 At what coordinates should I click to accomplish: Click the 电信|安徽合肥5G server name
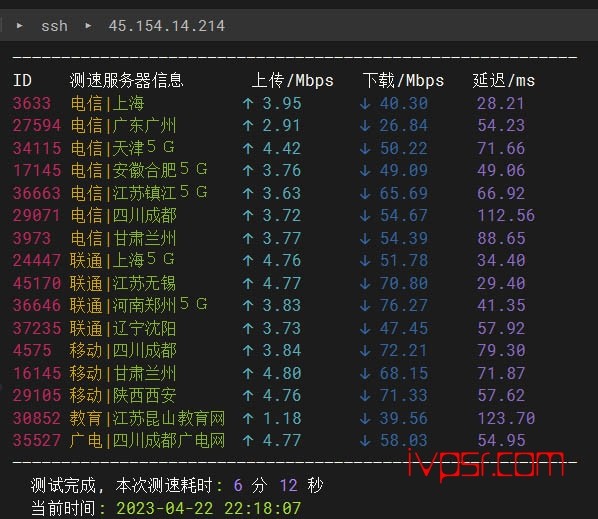tap(139, 170)
